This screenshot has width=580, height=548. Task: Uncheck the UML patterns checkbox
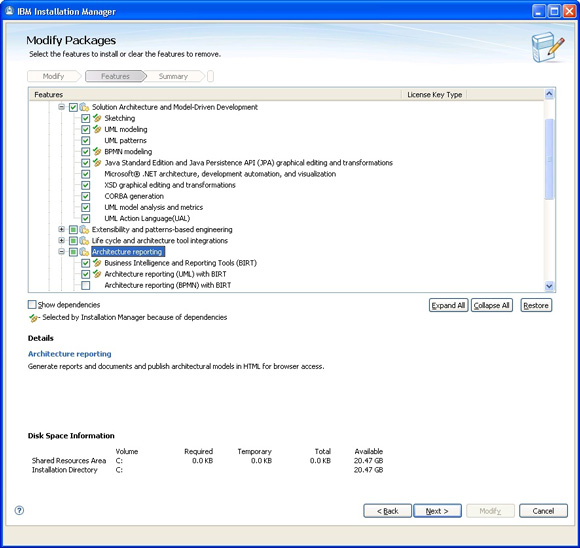tap(85, 141)
